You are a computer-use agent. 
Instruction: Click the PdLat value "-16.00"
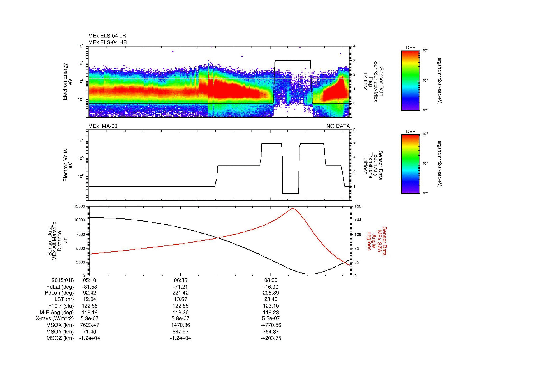pos(271,287)
